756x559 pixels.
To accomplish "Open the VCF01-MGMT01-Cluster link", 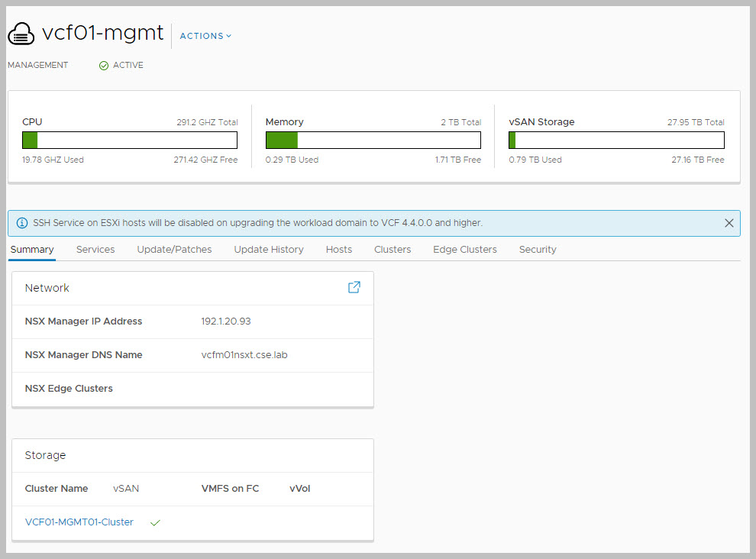I will pos(79,522).
